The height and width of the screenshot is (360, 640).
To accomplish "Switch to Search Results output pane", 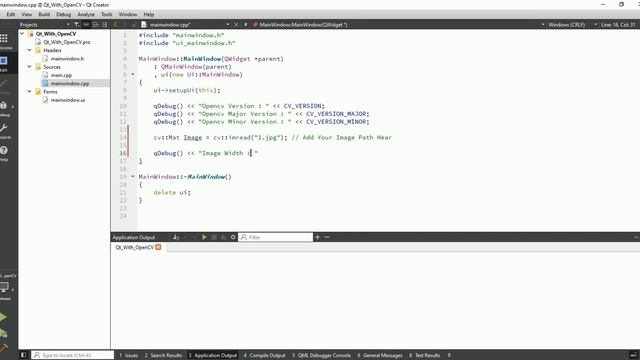I will click(163, 355).
